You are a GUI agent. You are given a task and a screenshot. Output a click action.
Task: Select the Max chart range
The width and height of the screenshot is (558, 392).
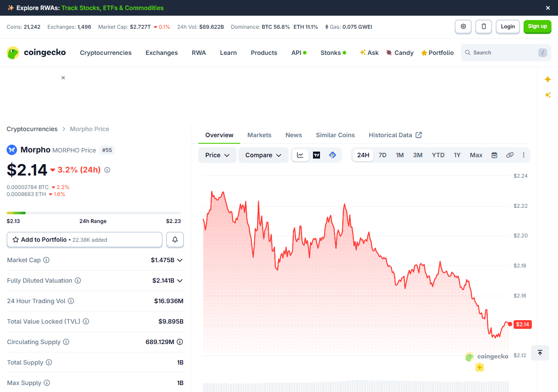coord(476,155)
